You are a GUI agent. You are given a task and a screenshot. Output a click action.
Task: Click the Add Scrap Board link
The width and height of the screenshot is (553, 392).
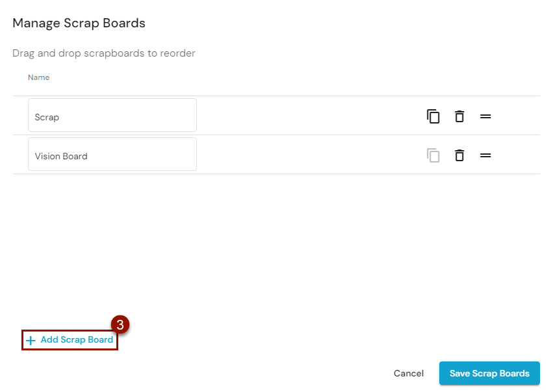coord(77,340)
